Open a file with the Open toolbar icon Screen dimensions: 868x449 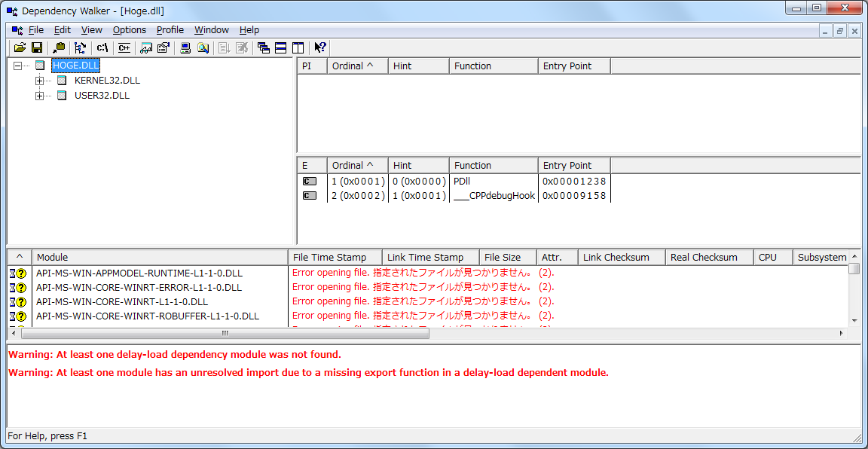(x=20, y=47)
